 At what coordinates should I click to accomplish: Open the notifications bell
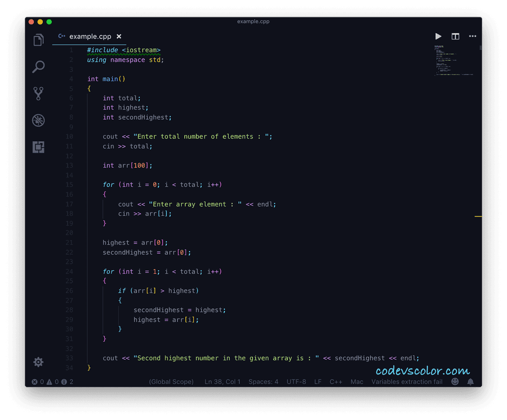[x=471, y=381]
